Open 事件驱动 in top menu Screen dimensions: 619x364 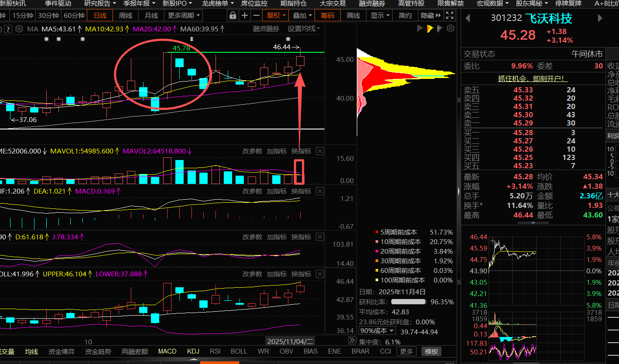coord(58,3)
